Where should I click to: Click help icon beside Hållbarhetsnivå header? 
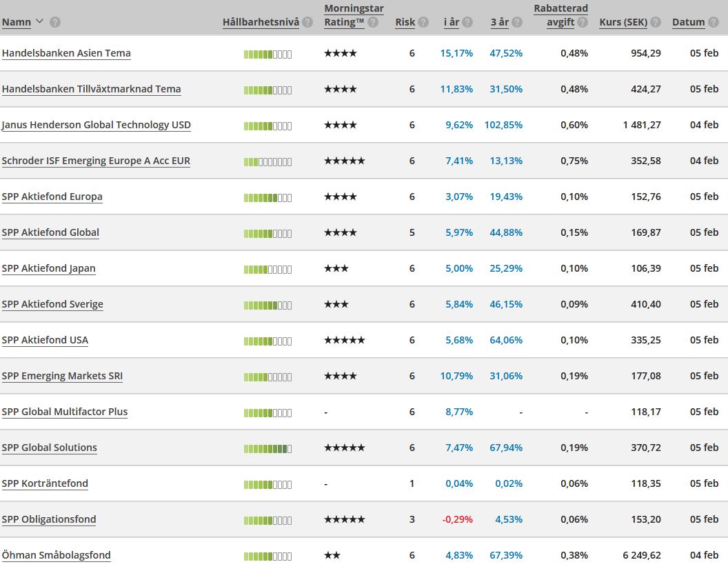pos(307,22)
